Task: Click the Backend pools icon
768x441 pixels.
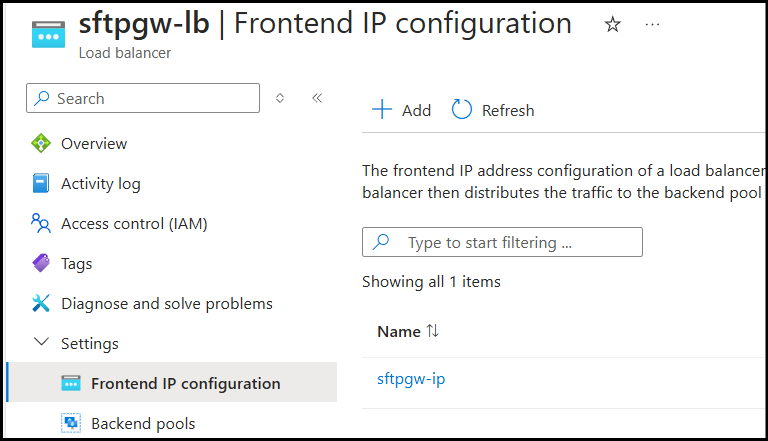Action: coord(71,423)
